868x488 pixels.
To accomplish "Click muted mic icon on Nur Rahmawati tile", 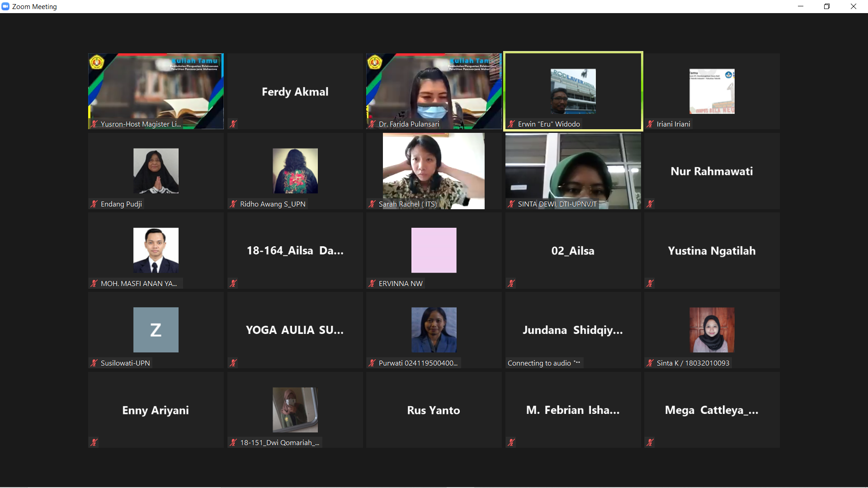I will (650, 204).
